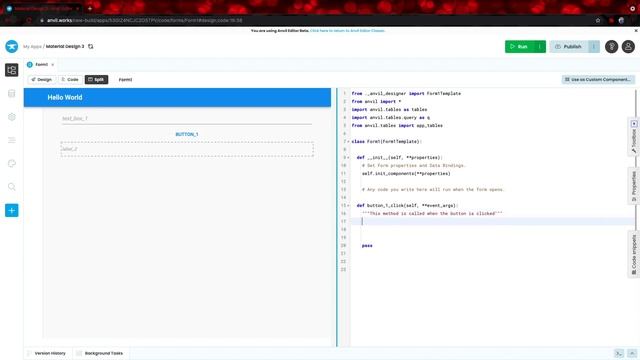Image resolution: width=640 pixels, height=360 pixels.
Task: Fold the class Form1 code block
Action: point(348,142)
